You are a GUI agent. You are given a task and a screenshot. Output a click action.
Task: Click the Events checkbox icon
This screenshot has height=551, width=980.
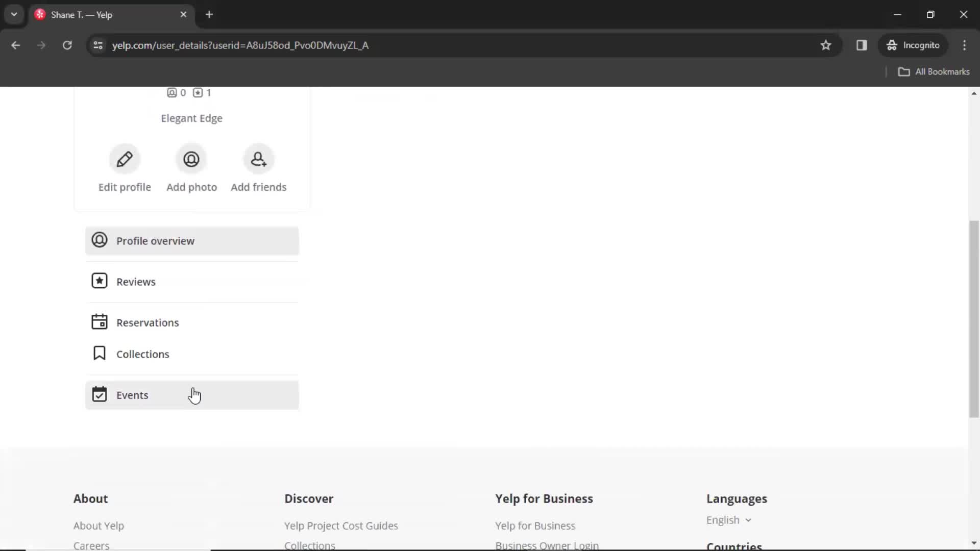99,394
